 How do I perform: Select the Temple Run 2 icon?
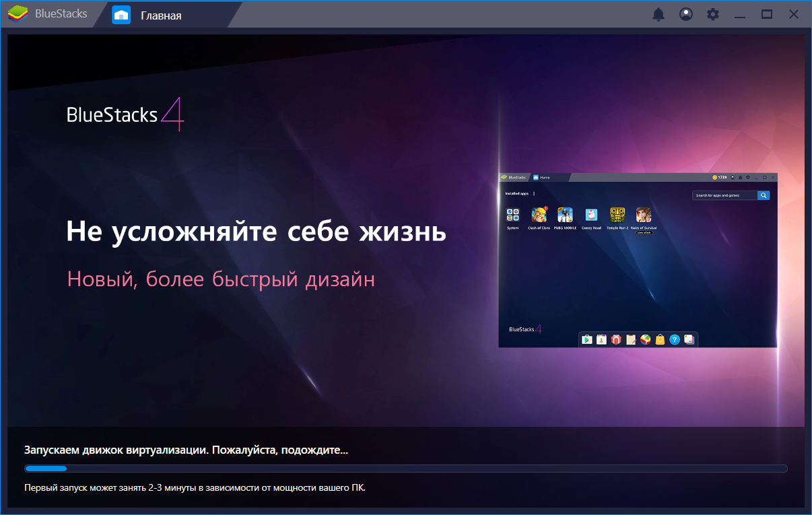pyautogui.click(x=617, y=215)
